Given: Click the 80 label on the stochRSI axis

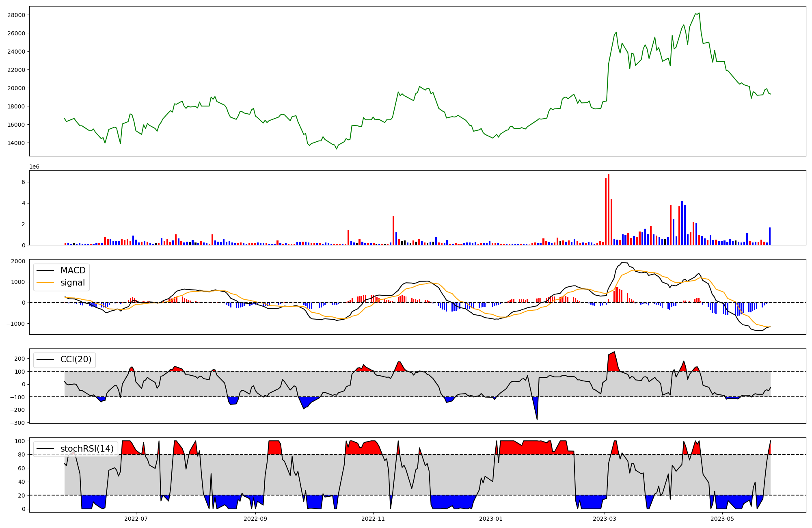Looking at the screenshot, I should (22, 455).
